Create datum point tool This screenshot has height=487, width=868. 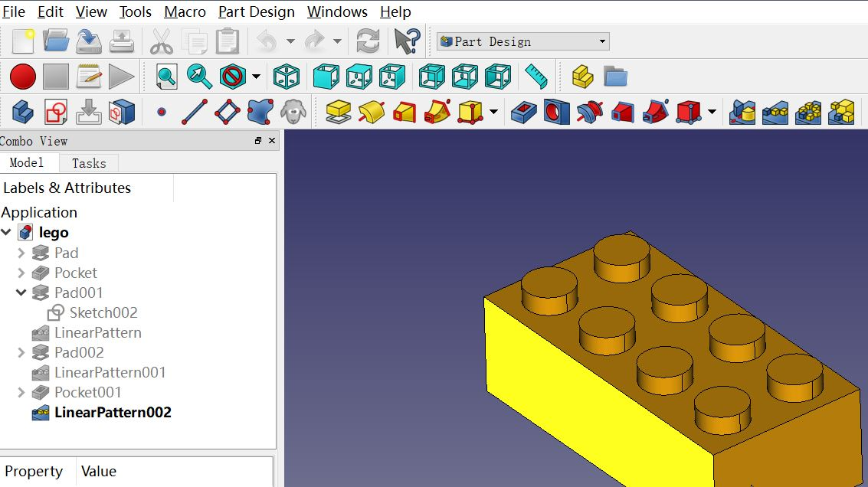pyautogui.click(x=161, y=113)
